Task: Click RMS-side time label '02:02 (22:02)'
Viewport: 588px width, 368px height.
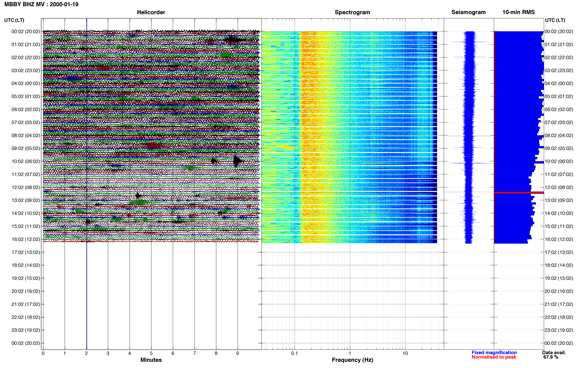Action: point(559,57)
